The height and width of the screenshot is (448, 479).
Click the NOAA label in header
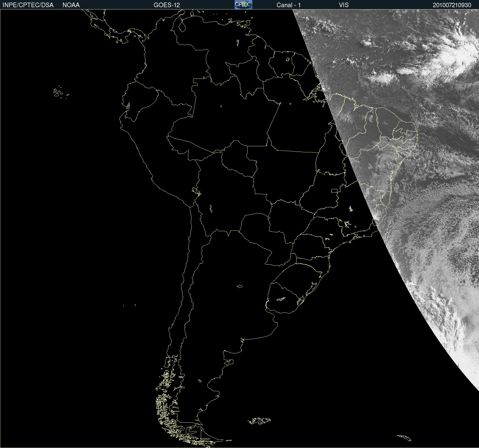click(x=71, y=5)
